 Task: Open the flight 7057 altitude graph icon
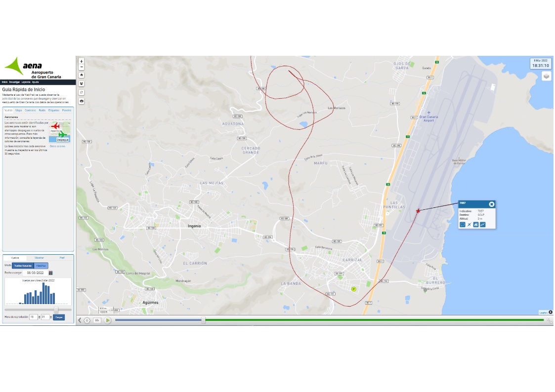coord(482,225)
